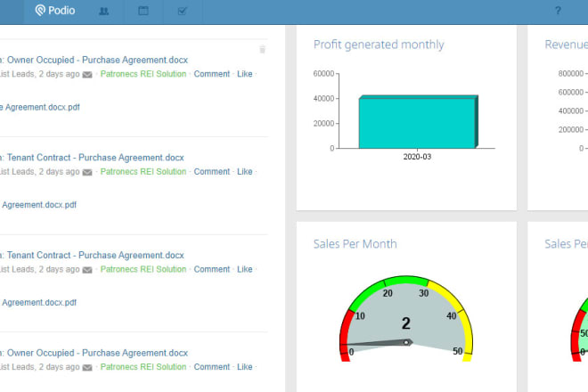Click the envelope icon on second Tenant Contract post
Image resolution: width=588 pixels, height=392 pixels.
pyautogui.click(x=87, y=270)
